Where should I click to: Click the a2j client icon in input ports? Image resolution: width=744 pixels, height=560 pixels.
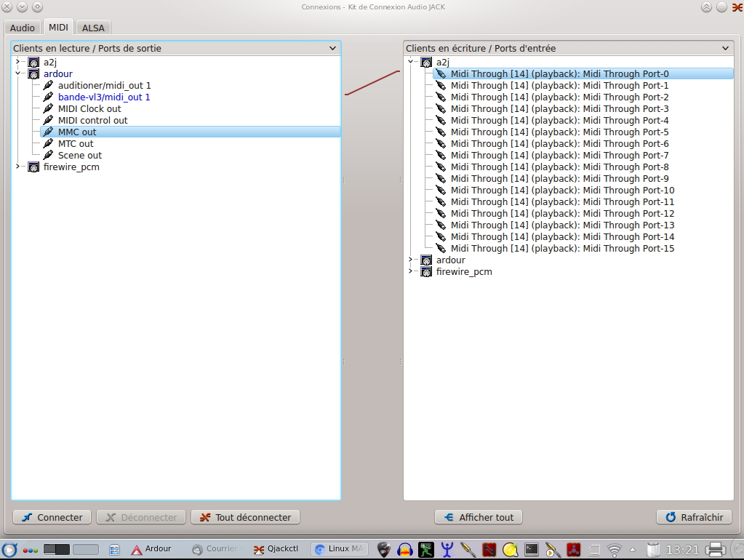coord(426,62)
